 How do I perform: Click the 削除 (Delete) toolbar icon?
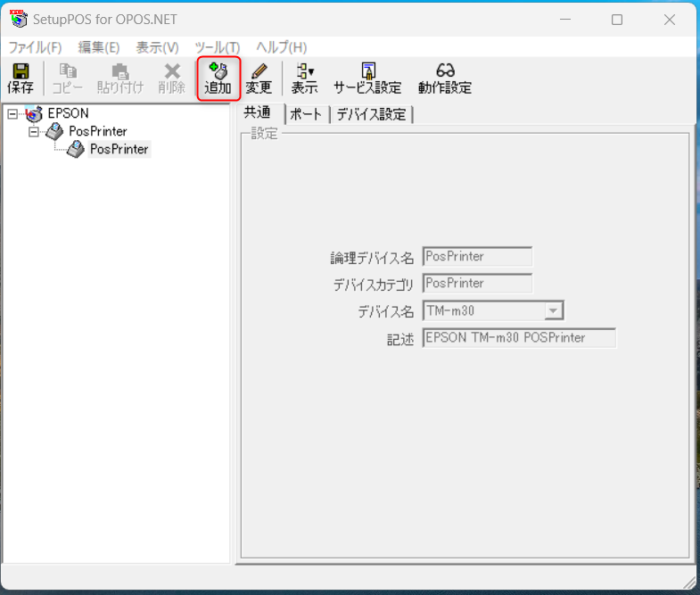click(x=172, y=78)
